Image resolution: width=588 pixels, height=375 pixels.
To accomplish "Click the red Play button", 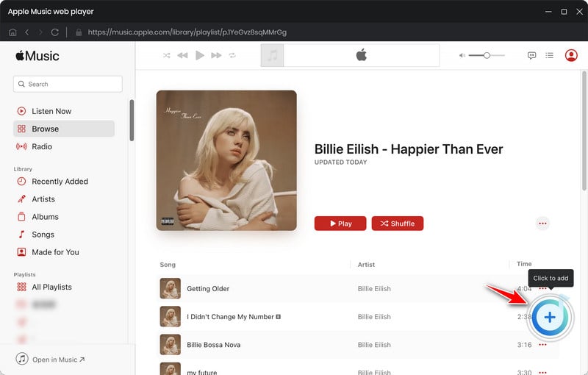I will coord(340,224).
